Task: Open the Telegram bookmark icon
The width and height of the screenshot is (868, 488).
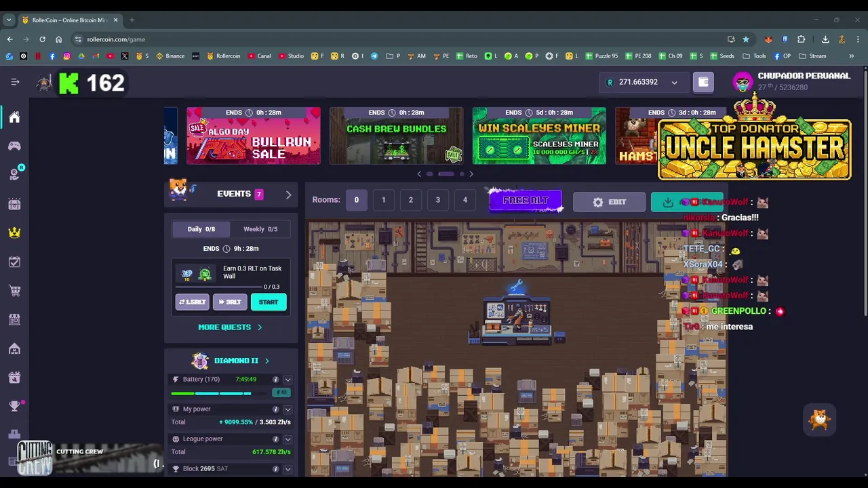Action: tap(374, 56)
